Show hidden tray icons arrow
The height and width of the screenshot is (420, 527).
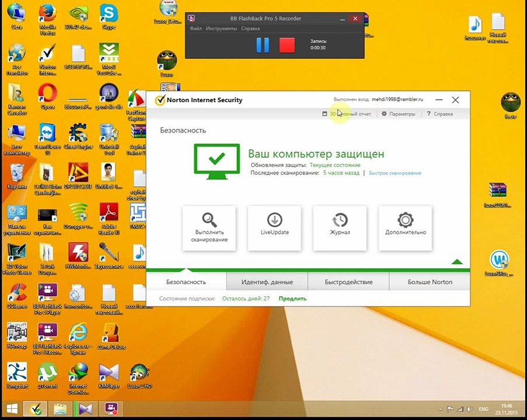(440, 409)
